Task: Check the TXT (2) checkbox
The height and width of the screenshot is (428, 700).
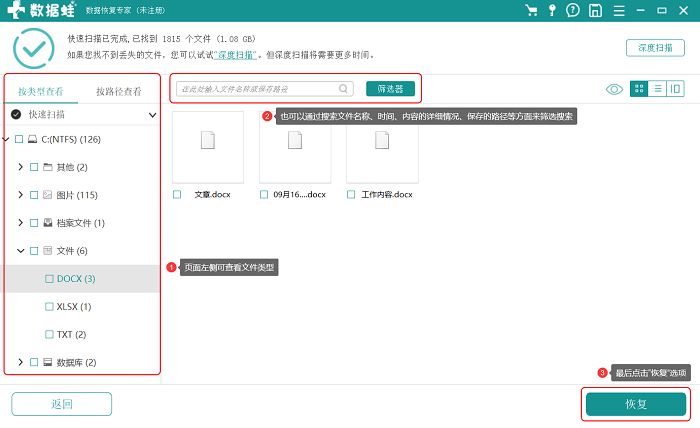Action: pos(49,334)
